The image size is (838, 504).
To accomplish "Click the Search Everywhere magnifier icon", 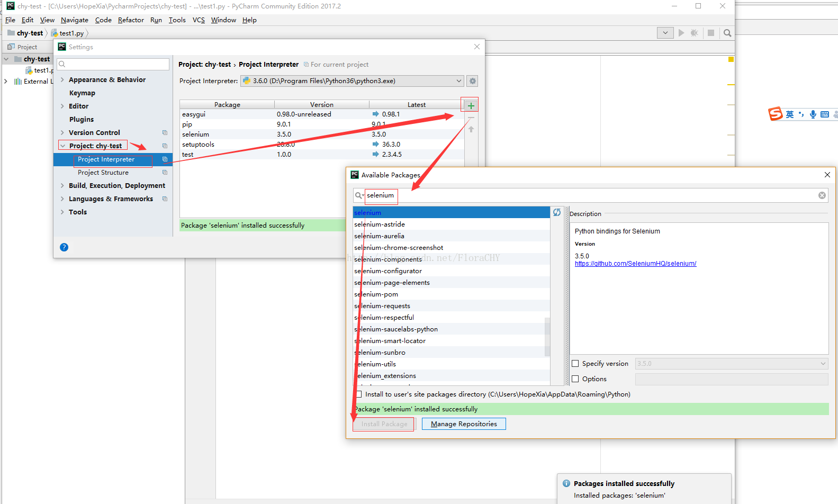I will [x=727, y=33].
